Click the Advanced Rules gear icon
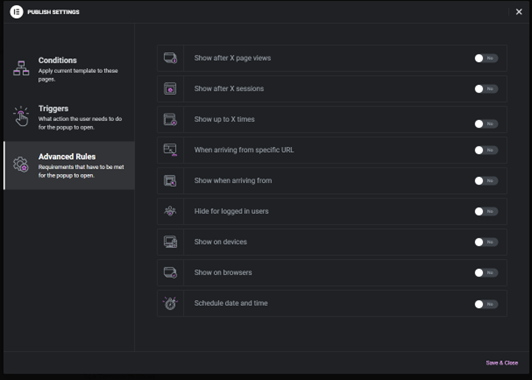The width and height of the screenshot is (532, 380). tap(21, 165)
